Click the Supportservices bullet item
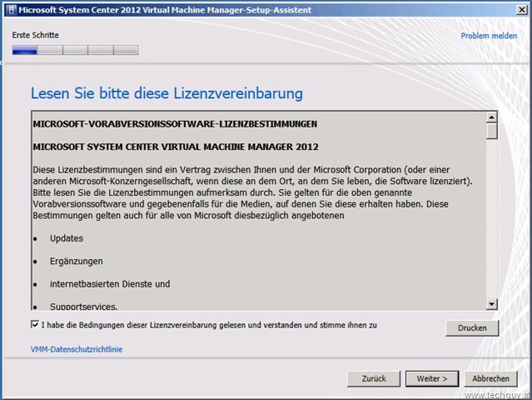 (83, 307)
